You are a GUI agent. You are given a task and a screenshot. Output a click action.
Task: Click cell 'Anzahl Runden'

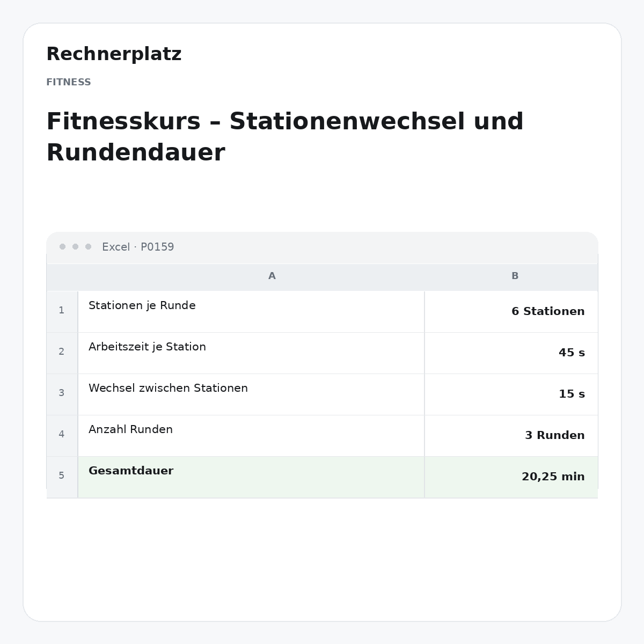[x=251, y=436]
